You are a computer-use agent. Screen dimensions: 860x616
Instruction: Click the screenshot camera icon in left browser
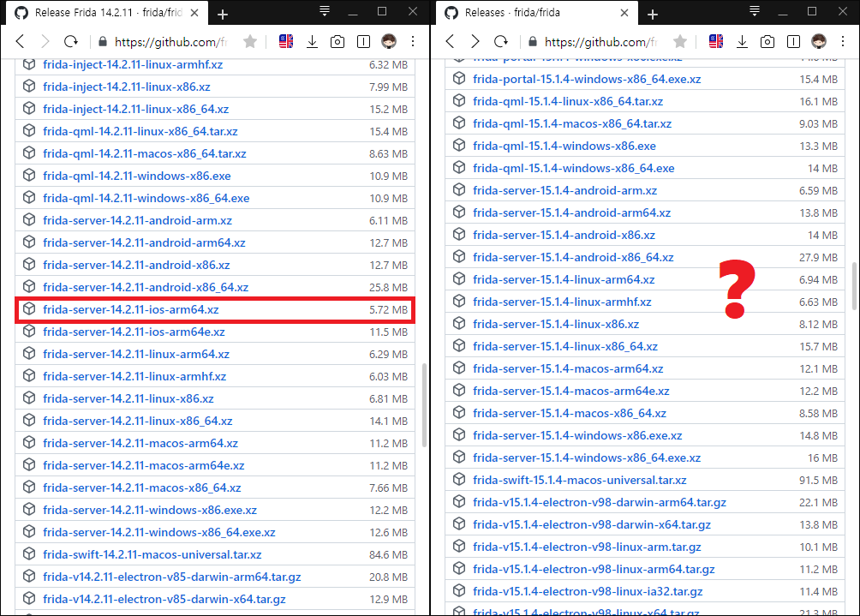(337, 41)
